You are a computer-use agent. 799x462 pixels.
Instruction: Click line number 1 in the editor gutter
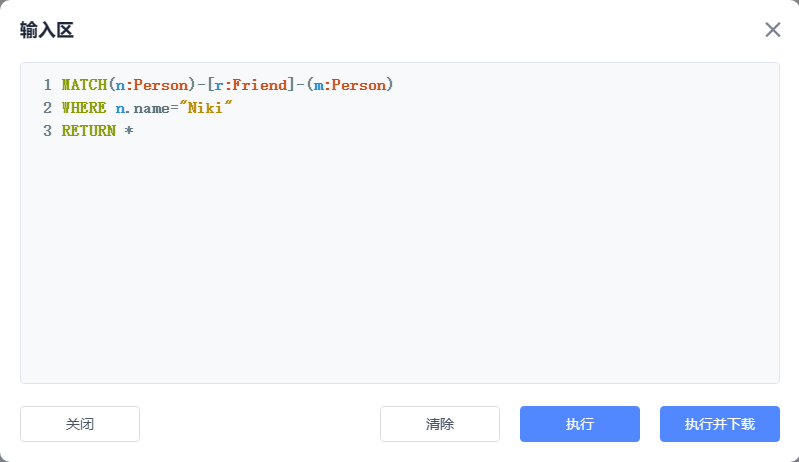coord(47,85)
